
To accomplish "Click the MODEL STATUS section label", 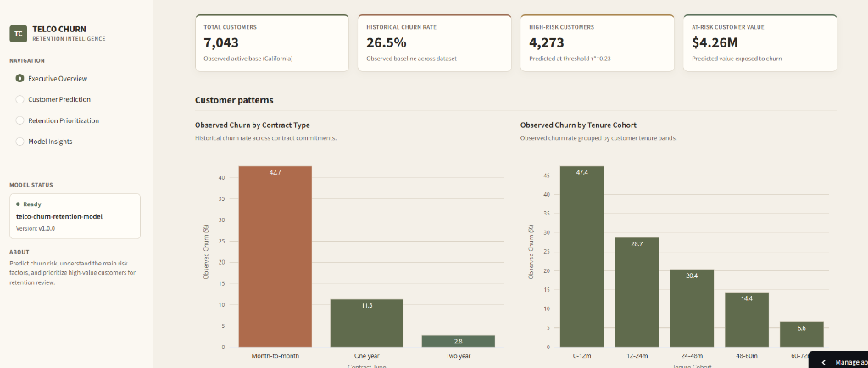I will [31, 185].
